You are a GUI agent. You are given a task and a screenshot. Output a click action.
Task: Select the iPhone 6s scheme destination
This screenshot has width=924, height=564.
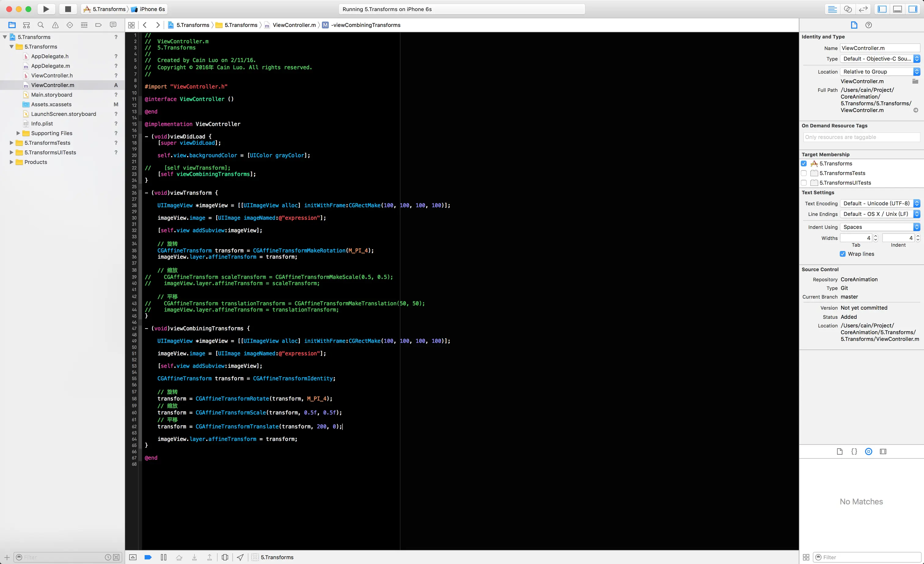[152, 9]
